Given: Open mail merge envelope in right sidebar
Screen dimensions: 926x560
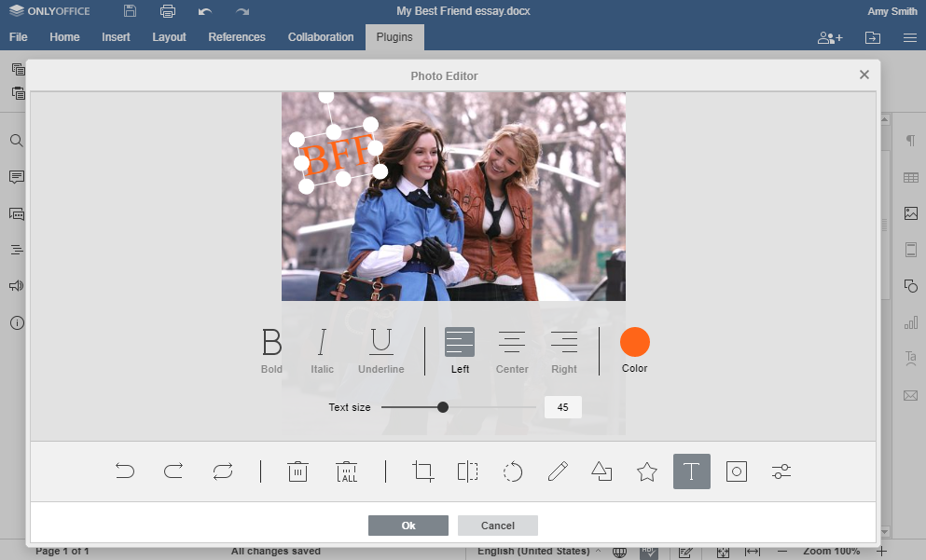Looking at the screenshot, I should point(911,395).
